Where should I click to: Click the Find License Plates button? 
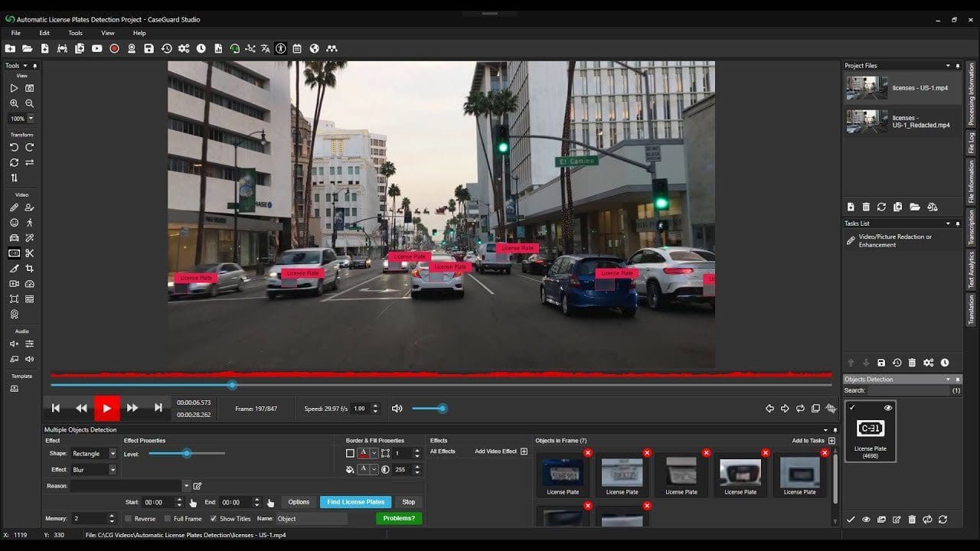coord(354,502)
